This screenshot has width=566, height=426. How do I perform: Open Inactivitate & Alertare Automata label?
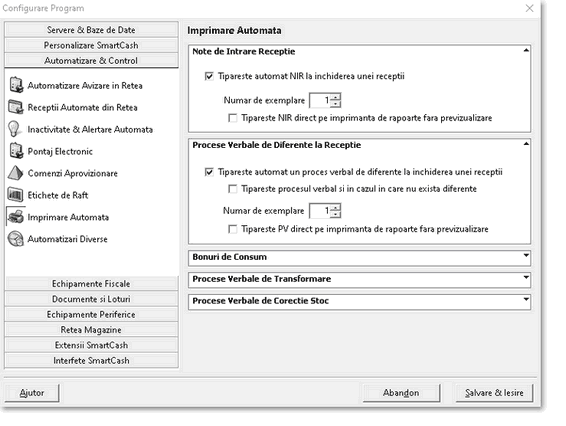pos(90,130)
